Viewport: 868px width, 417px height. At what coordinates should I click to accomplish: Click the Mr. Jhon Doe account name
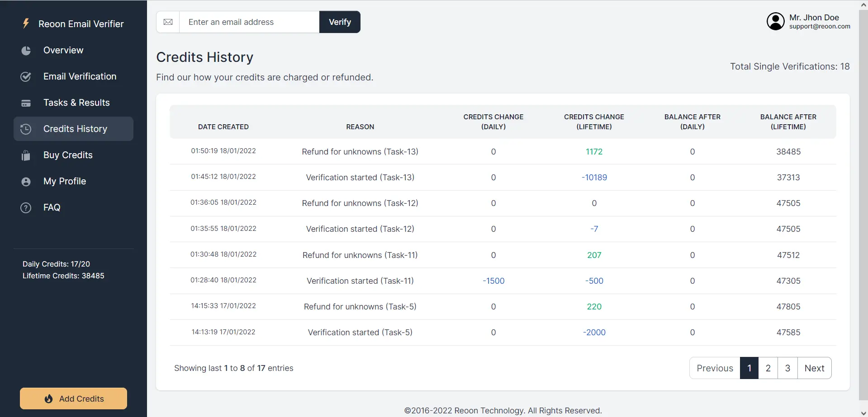pos(814,18)
